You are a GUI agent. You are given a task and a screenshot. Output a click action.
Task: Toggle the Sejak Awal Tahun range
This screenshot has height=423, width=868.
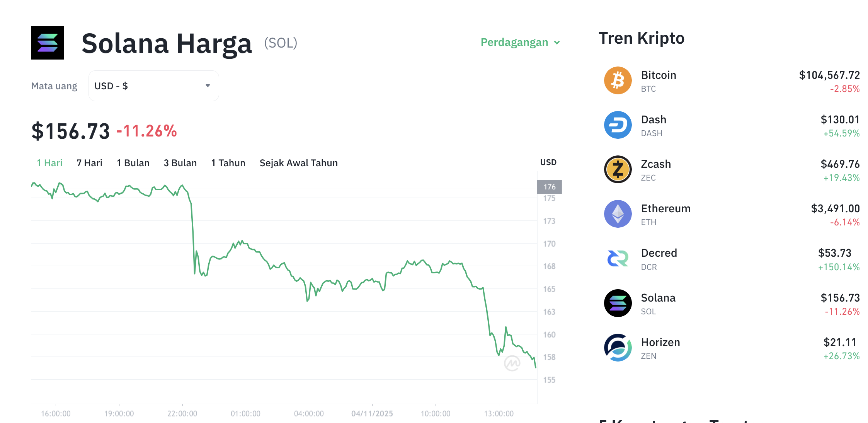click(298, 163)
